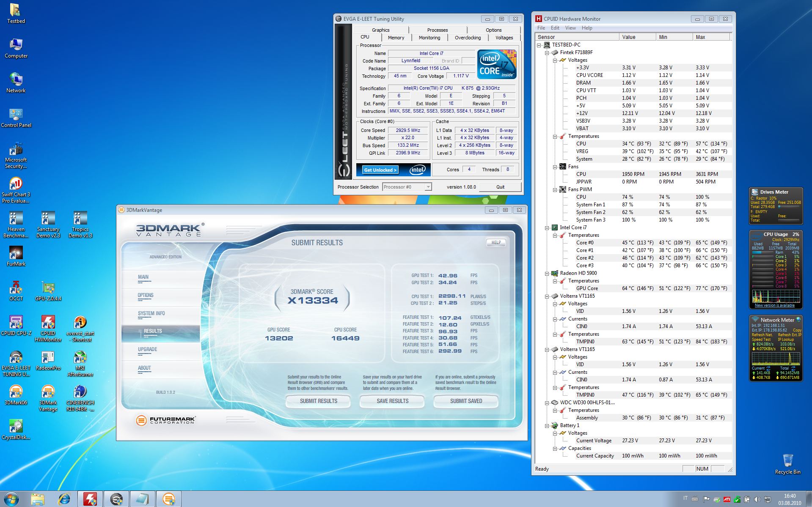Open Edit menu in Hardware Monitor
Viewport: 812px width, 507px height.
coord(555,28)
